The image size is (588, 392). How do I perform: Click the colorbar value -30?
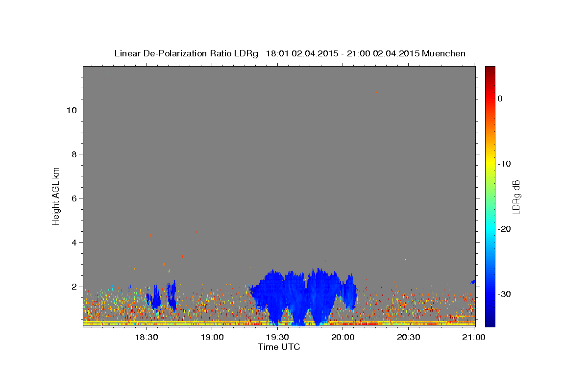coord(504,294)
